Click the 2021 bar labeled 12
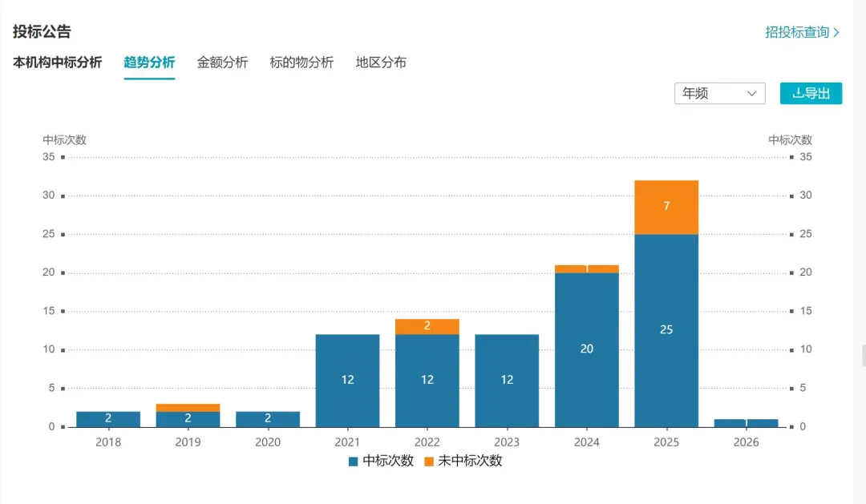Image resolution: width=866 pixels, height=504 pixels. [x=347, y=381]
